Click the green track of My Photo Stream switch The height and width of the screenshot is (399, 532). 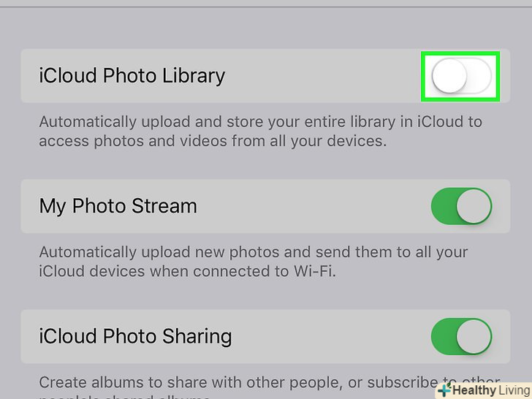[x=444, y=206]
